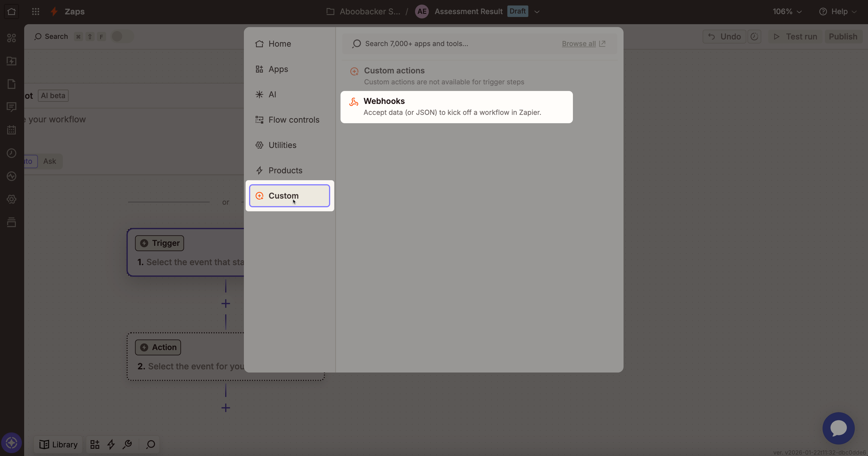Viewport: 868px width, 456px height.
Task: Open settings gear in left sidebar
Action: [x=12, y=199]
